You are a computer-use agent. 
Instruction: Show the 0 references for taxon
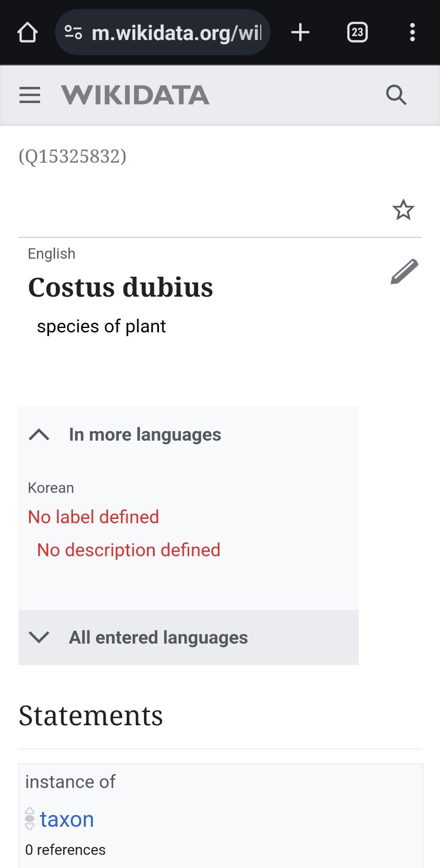tap(65, 850)
